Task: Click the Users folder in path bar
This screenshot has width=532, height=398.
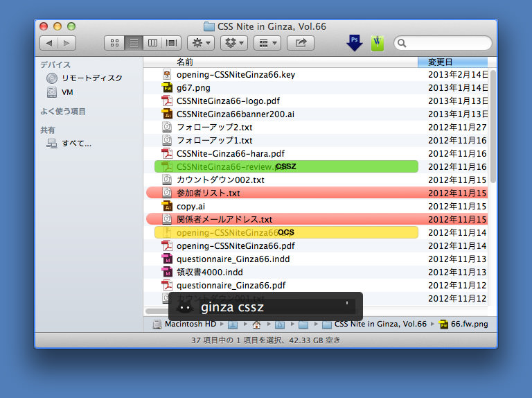Action: coord(233,325)
